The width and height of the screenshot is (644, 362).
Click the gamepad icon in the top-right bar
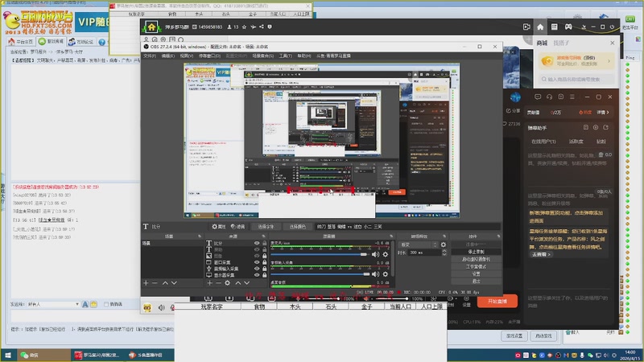pyautogui.click(x=568, y=27)
